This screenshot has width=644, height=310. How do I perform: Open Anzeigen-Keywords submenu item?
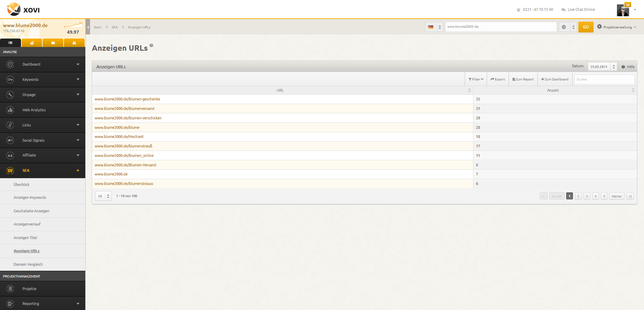click(30, 197)
